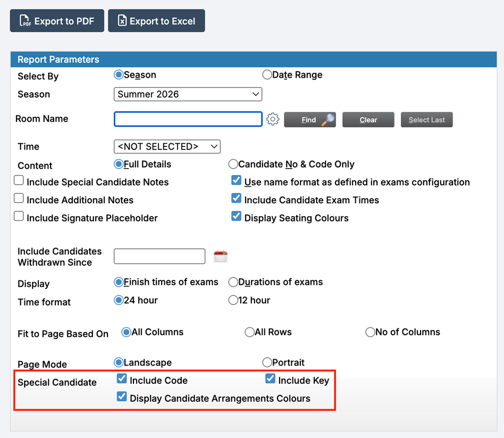Screen dimensions: 504x438
Task: Uncheck Display Seating Colours
Action: click(237, 217)
